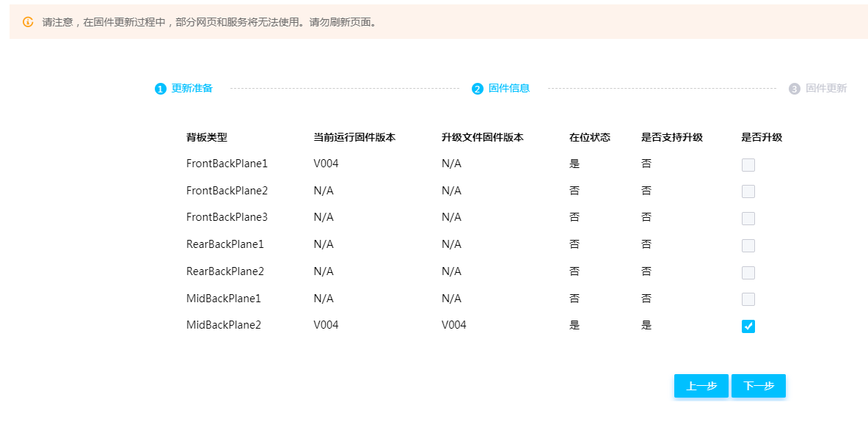Tick the FrontBackPlane2 upgrade checkbox
This screenshot has height=424, width=868.
point(748,191)
